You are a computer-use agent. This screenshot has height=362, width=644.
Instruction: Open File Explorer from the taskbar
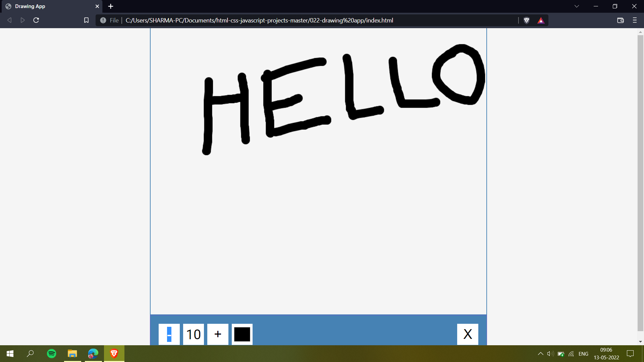pos(72,354)
